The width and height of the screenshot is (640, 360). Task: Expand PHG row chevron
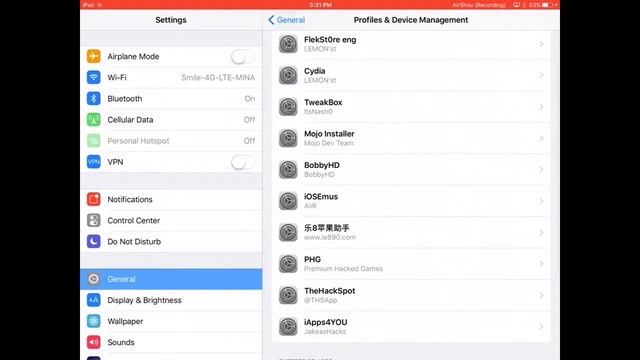[541, 264]
